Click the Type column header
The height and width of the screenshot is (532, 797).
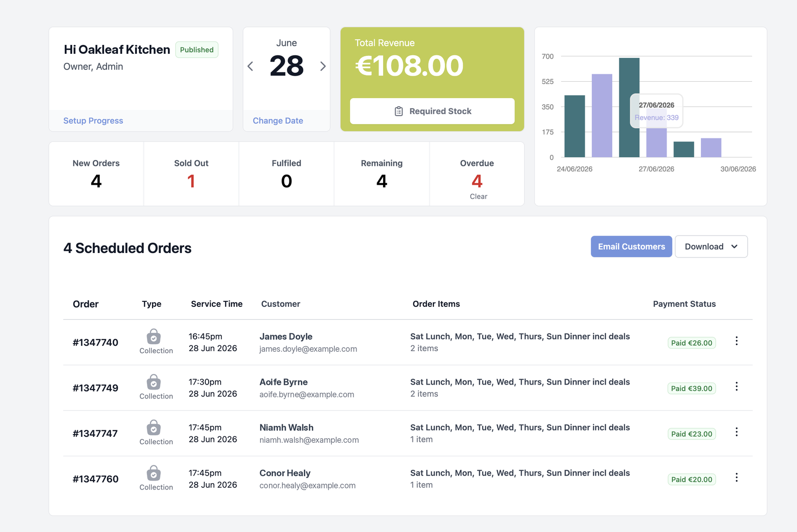[x=151, y=304]
